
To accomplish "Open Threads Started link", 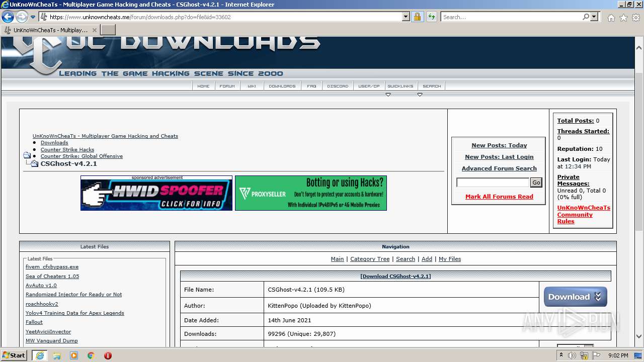I will tap(583, 131).
